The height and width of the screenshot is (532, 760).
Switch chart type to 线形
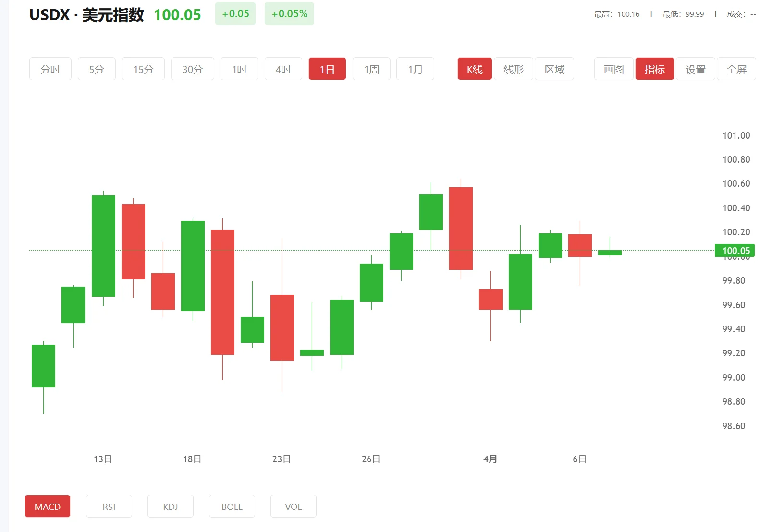tap(514, 69)
